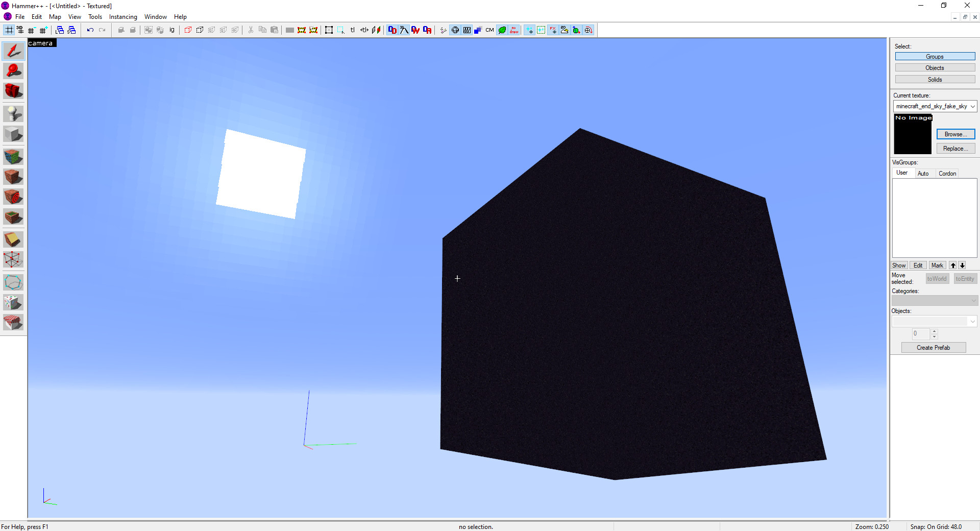Switch to the Auto VisGroups tab

(924, 173)
